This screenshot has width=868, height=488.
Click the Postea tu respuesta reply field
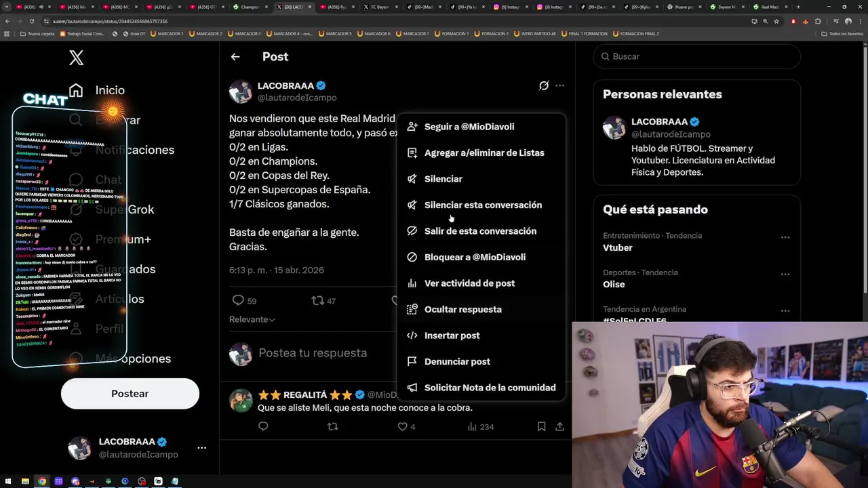[313, 353]
